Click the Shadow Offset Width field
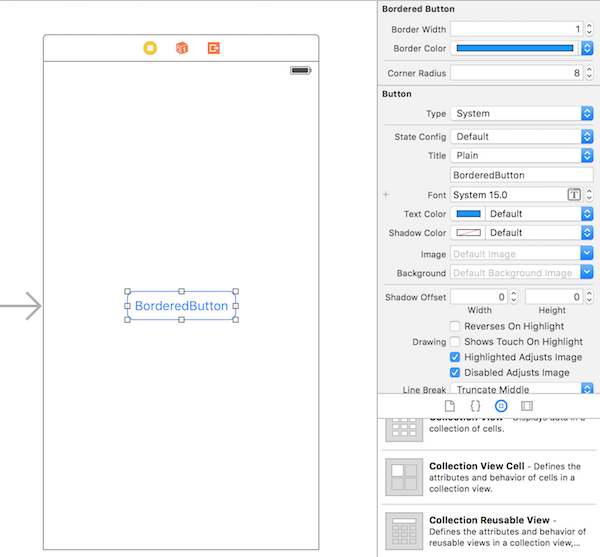The image size is (600, 557). [x=479, y=297]
